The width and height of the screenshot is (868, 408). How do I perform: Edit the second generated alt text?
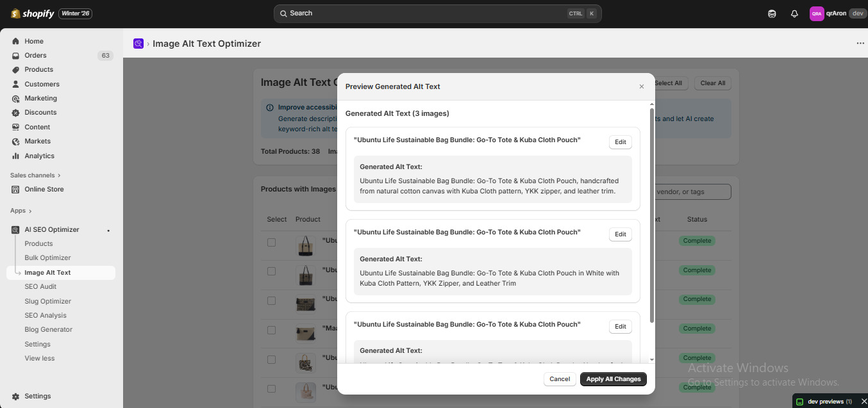pyautogui.click(x=621, y=234)
